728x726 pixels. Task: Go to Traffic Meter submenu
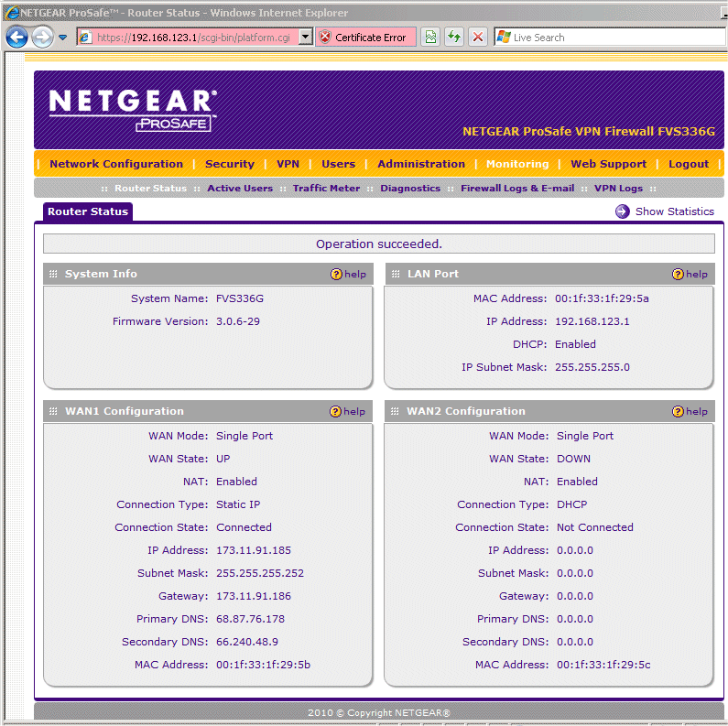click(326, 188)
